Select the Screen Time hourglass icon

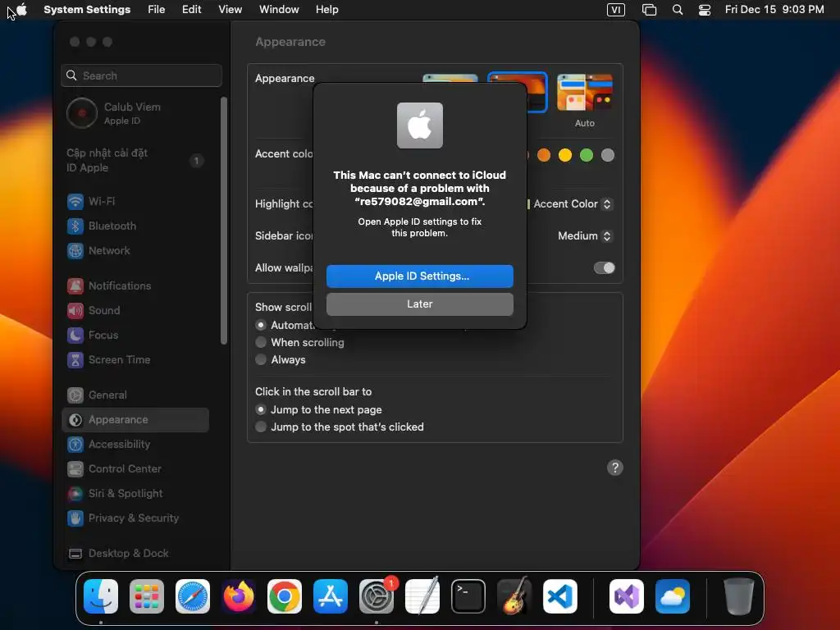tap(75, 360)
